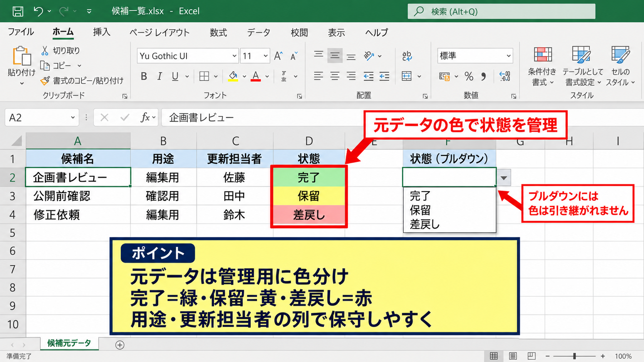644x362 pixels.
Task: Select the 候補元データ sheet tab
Action: click(69, 343)
